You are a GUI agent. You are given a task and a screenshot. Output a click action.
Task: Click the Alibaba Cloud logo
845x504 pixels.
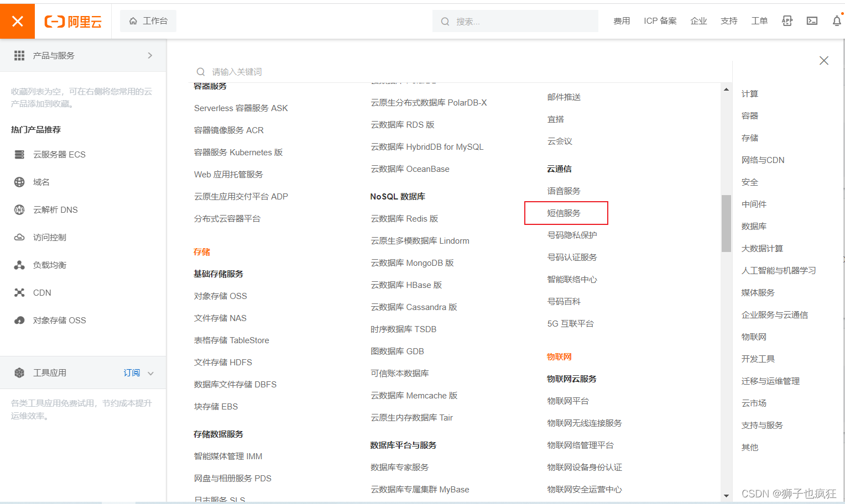point(73,22)
